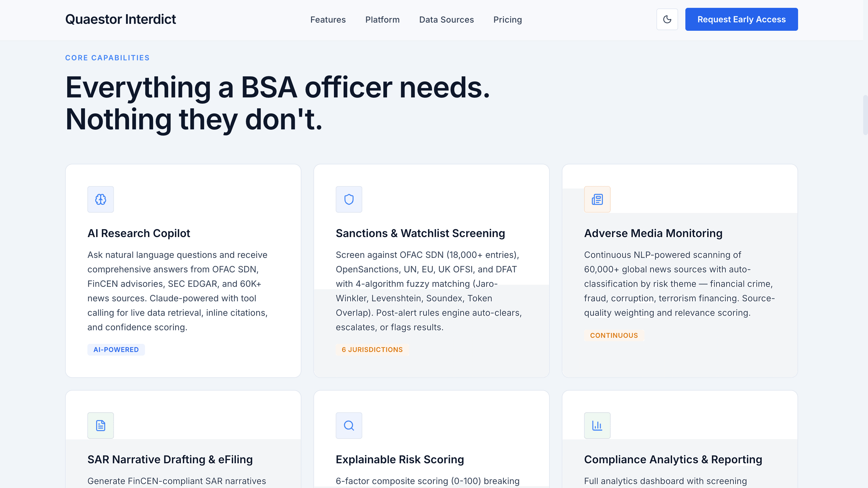Screen dimensions: 868x488
Task: Select the AI Research Copilot heading
Action: (x=139, y=233)
